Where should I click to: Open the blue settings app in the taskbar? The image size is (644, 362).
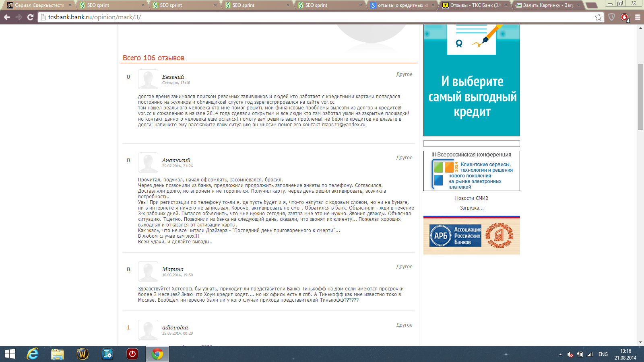(107, 354)
